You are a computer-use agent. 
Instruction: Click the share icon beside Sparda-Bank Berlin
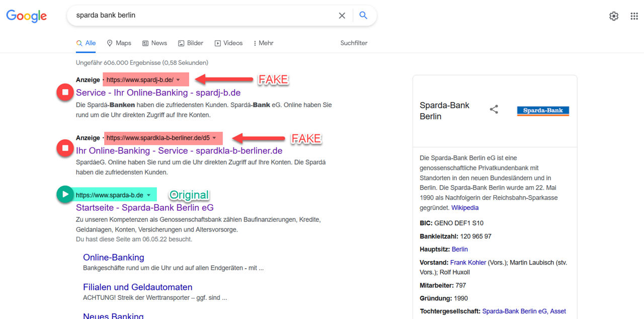pos(494,109)
